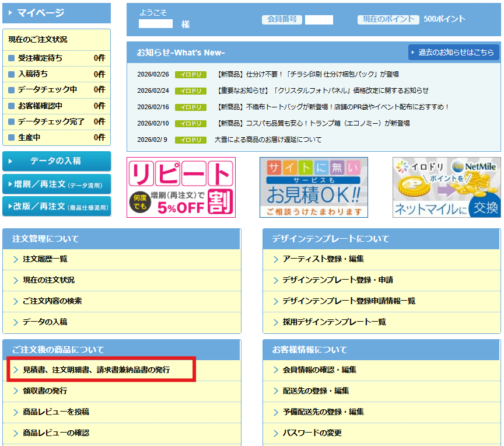
Task: Select 改版/再注文 (商品仕様流用) button
Action: 57,206
